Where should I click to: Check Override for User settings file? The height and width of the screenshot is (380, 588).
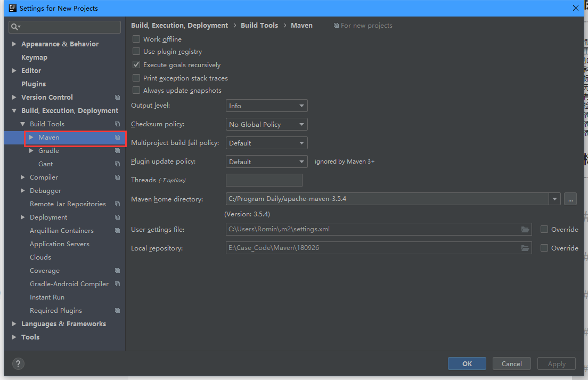coord(544,229)
